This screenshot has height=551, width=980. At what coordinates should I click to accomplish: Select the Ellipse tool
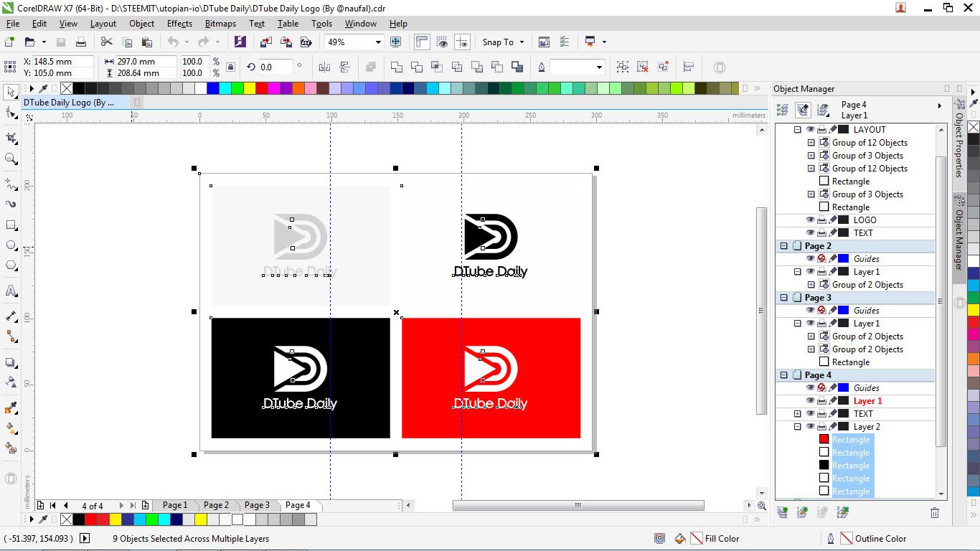point(11,245)
